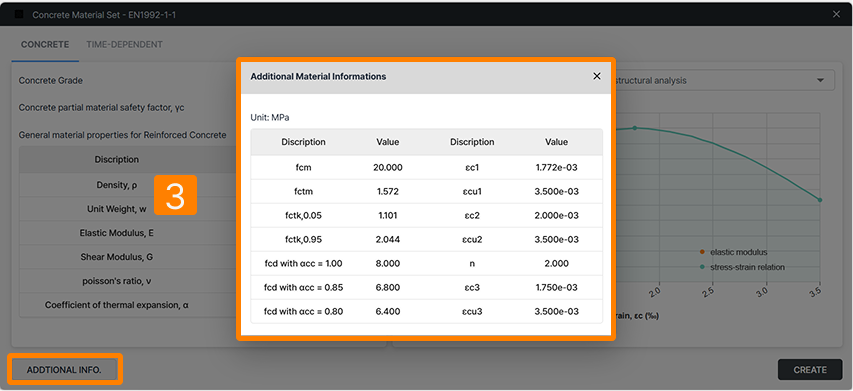
Task: Close the Additional Material Informations dialog
Action: [x=597, y=76]
